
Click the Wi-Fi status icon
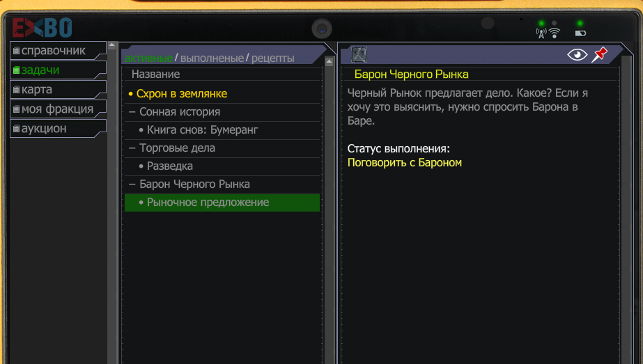point(555,33)
